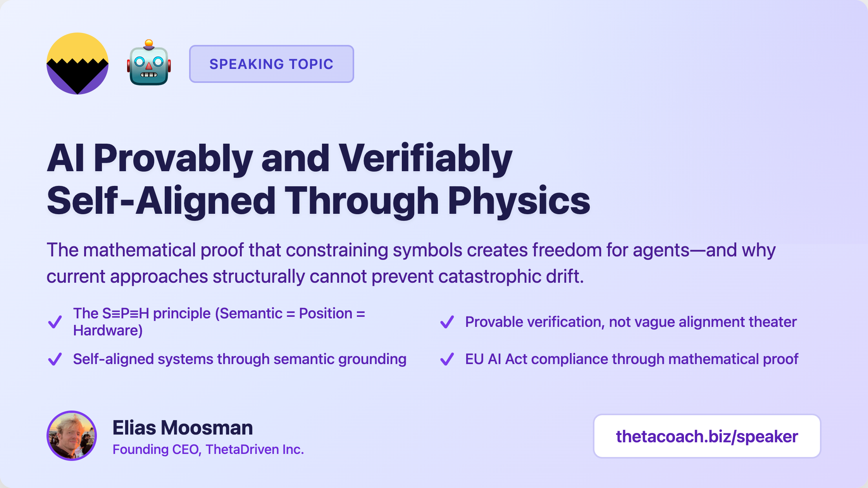868x488 pixels.
Task: Click Self-aligned systems through semantic grounding text
Action: pyautogui.click(x=239, y=359)
